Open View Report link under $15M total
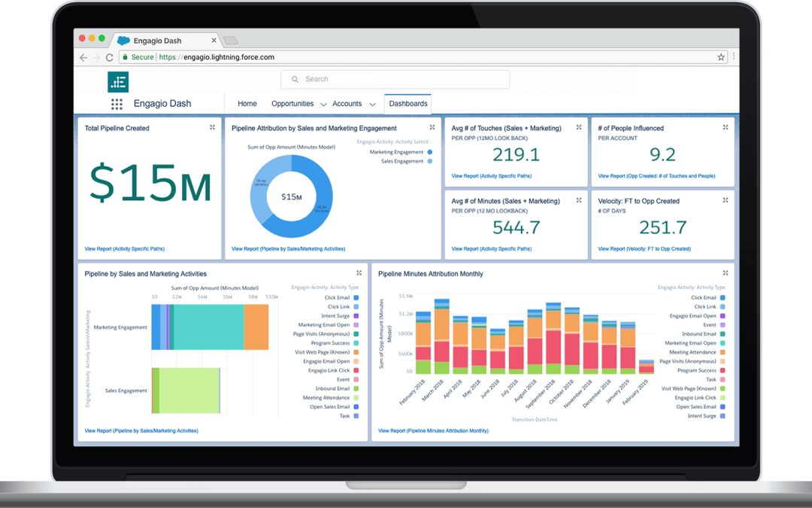 tap(125, 249)
